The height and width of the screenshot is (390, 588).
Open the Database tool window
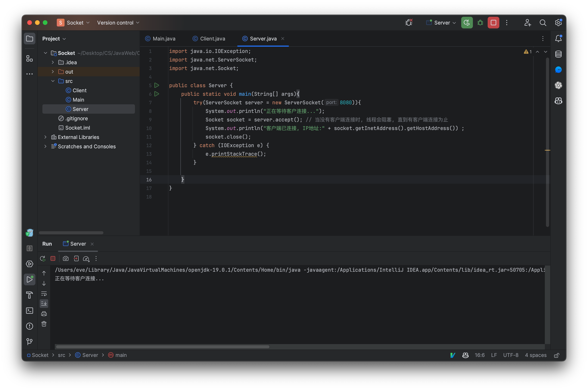pos(558,54)
